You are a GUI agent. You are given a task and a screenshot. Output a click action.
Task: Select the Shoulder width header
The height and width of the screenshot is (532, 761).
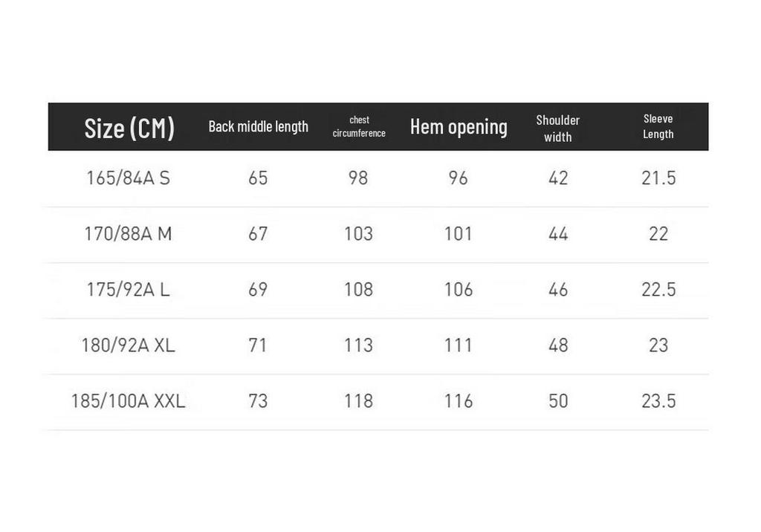tap(557, 129)
